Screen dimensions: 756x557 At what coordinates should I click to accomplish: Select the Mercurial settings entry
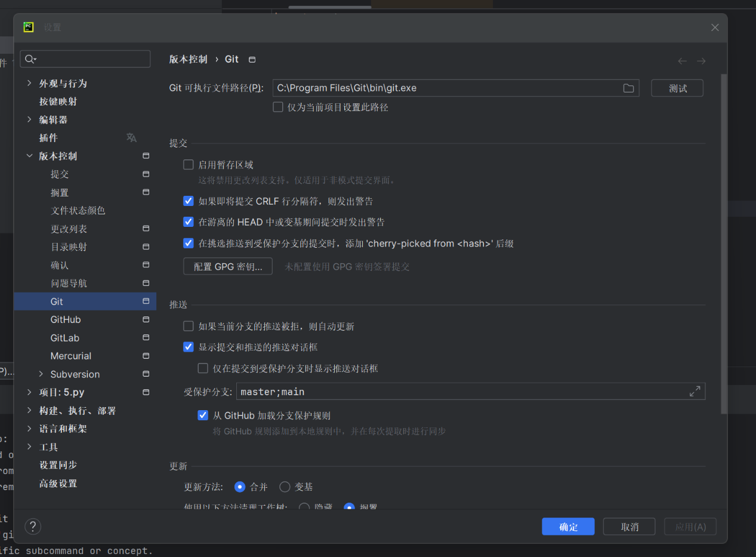click(x=70, y=356)
